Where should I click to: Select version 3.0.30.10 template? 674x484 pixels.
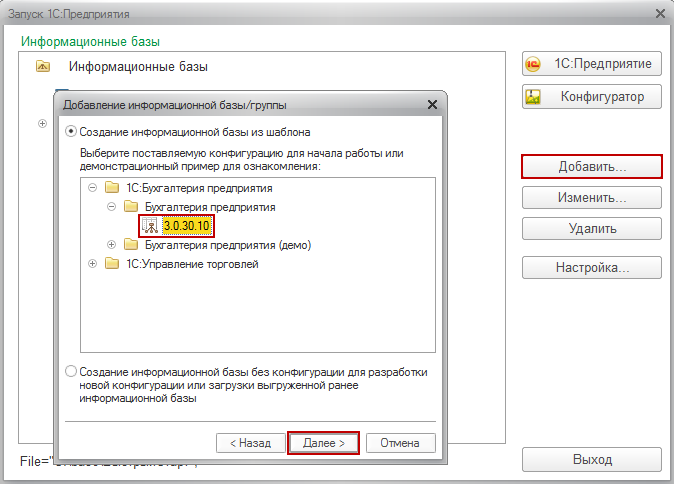point(187,226)
